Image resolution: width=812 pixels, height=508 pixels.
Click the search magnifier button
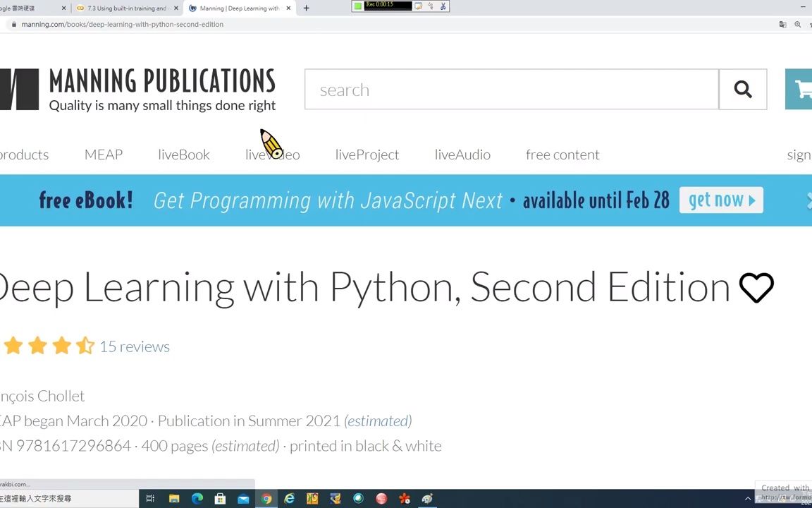[742, 90]
